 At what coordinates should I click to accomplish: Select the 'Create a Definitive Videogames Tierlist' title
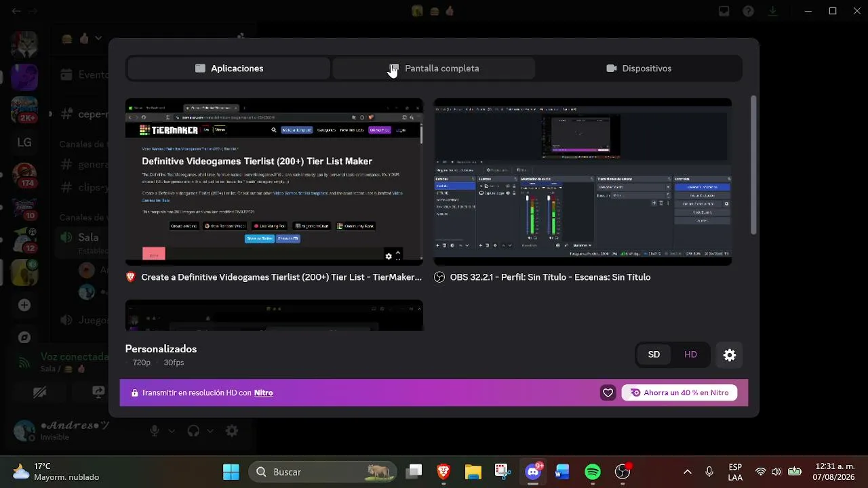pyautogui.click(x=281, y=277)
